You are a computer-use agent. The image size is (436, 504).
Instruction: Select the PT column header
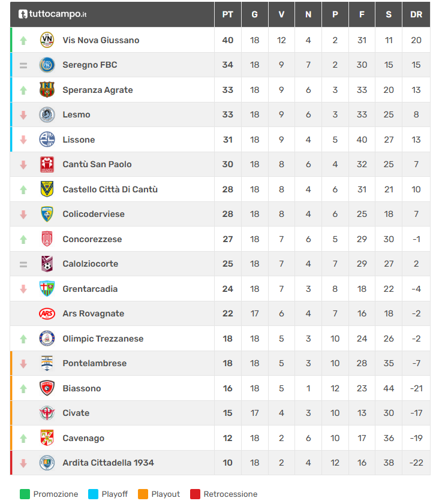coord(227,14)
